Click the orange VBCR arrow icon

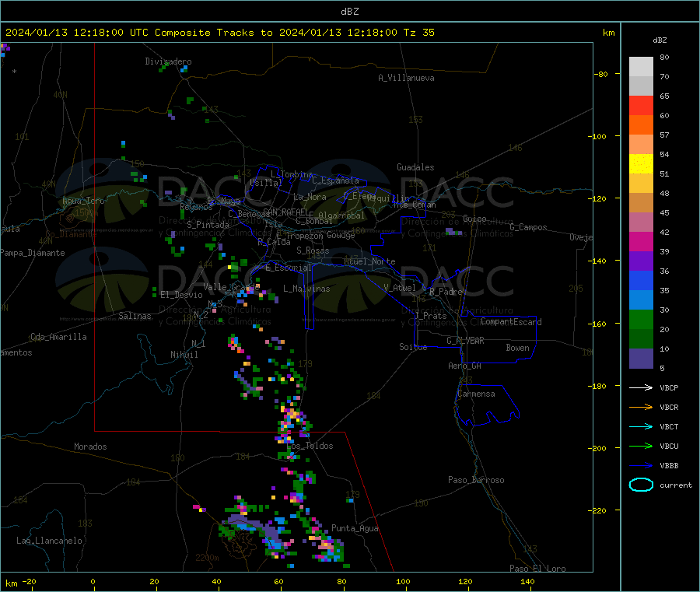click(641, 407)
